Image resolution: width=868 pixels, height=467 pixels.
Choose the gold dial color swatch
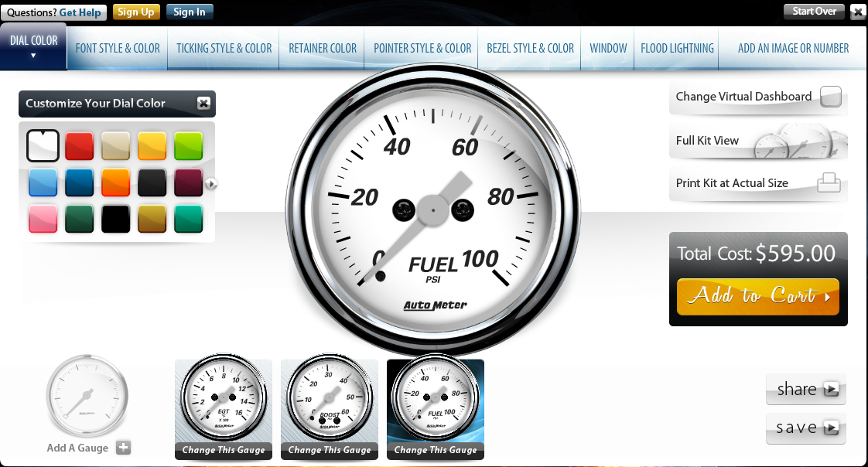(152, 219)
